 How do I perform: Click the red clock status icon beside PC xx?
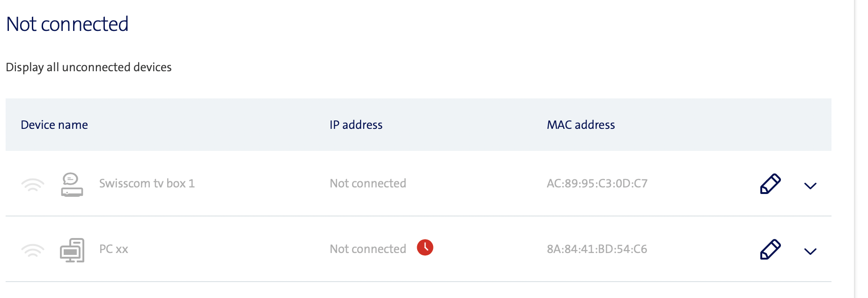(424, 247)
